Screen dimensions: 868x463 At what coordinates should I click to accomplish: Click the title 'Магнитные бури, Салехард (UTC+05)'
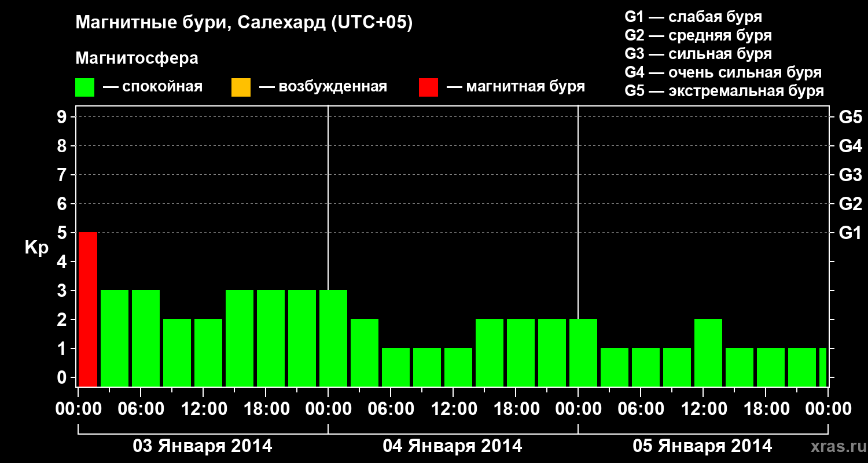(244, 23)
